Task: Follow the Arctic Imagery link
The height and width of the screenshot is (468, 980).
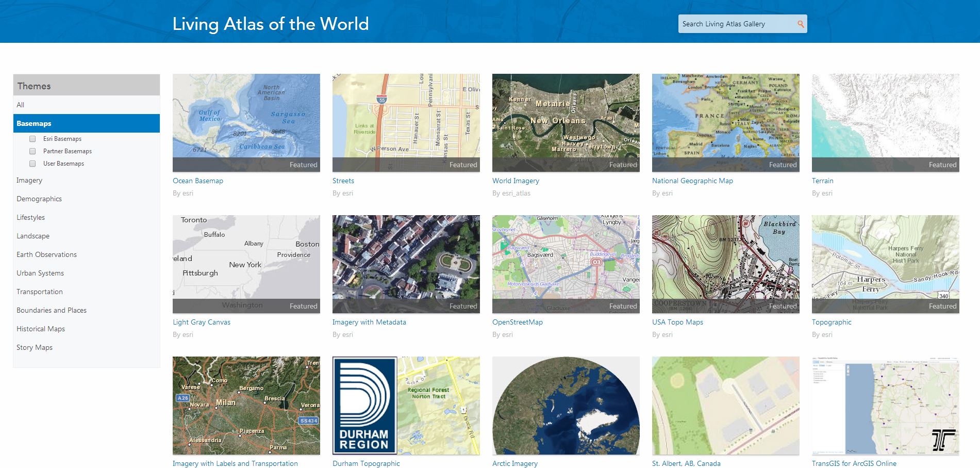Action: tap(515, 463)
